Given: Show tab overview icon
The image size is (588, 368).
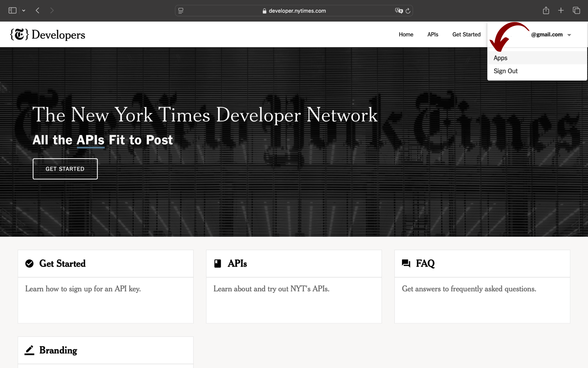Looking at the screenshot, I should (x=576, y=11).
